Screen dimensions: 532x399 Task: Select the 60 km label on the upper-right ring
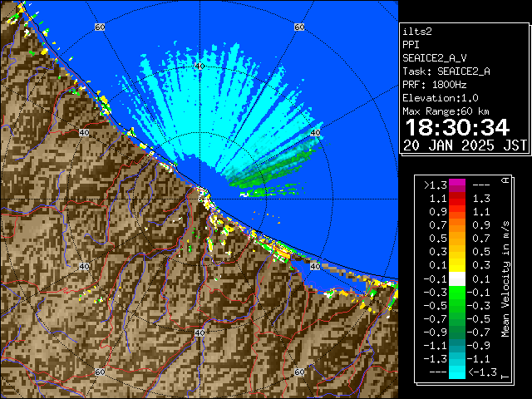pos(299,27)
